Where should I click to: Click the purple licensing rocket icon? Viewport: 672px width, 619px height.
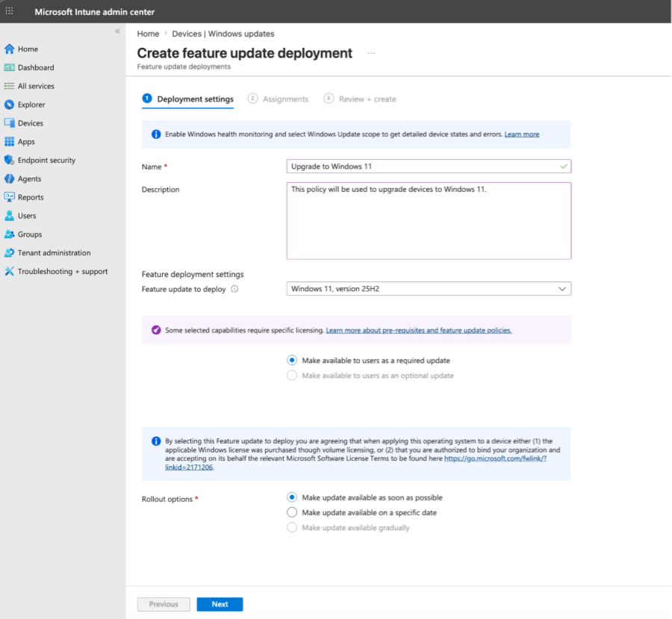[x=156, y=330]
